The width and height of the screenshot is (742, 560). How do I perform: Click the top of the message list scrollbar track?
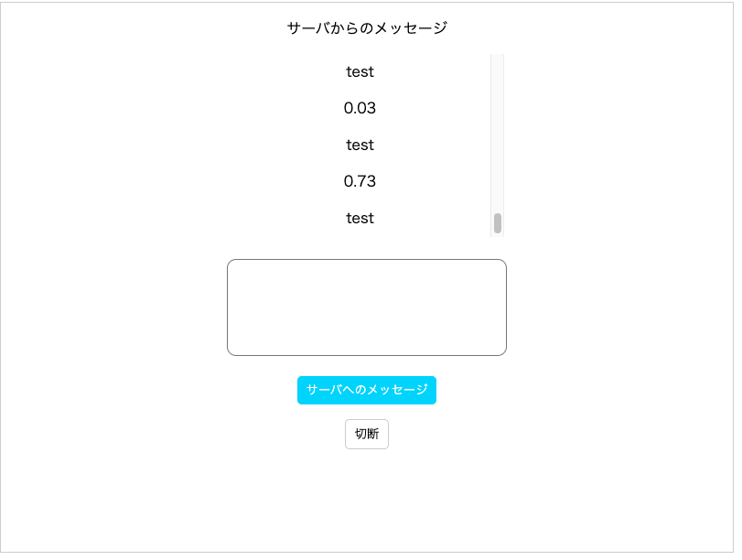(496, 64)
